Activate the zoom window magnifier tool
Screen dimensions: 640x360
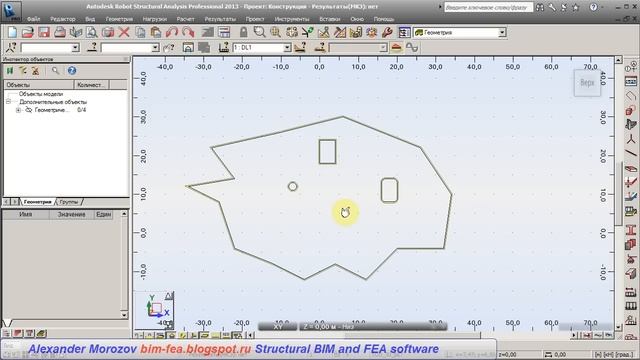tap(259, 32)
